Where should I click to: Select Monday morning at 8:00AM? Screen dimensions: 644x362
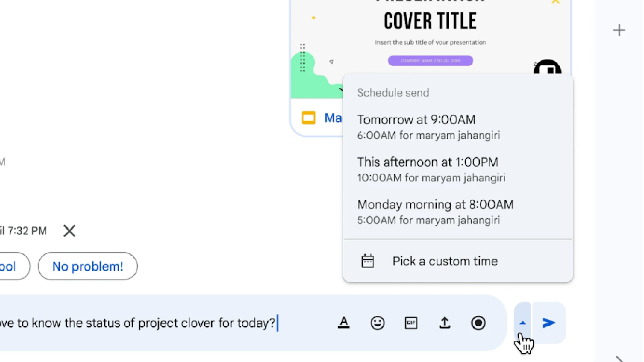(435, 212)
